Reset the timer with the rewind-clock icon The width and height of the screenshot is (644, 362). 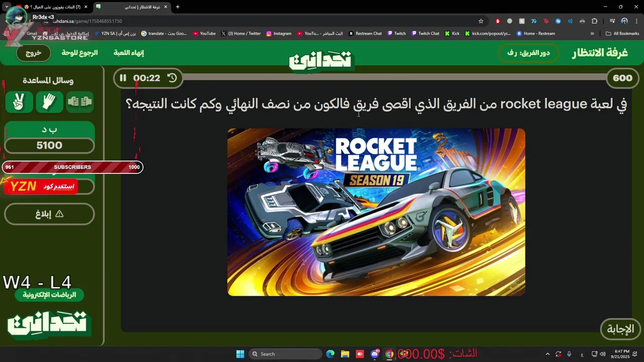[172, 78]
